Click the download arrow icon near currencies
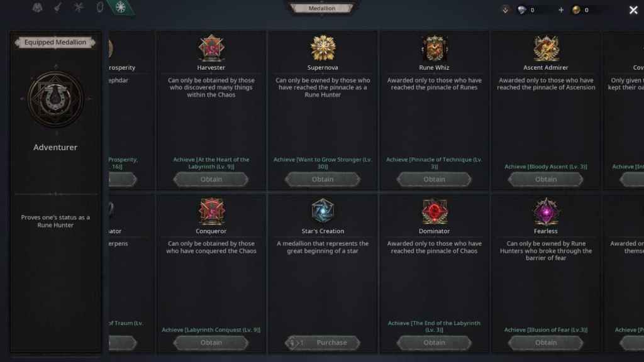This screenshot has height=362, width=644. 505,10
